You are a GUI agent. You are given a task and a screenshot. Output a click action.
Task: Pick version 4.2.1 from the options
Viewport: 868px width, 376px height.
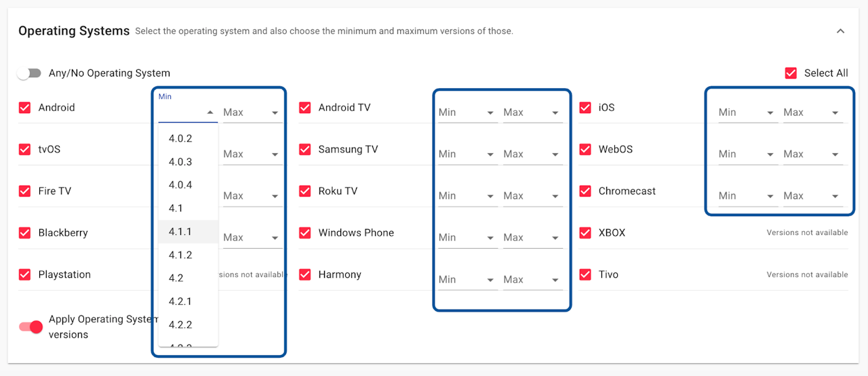tap(180, 301)
